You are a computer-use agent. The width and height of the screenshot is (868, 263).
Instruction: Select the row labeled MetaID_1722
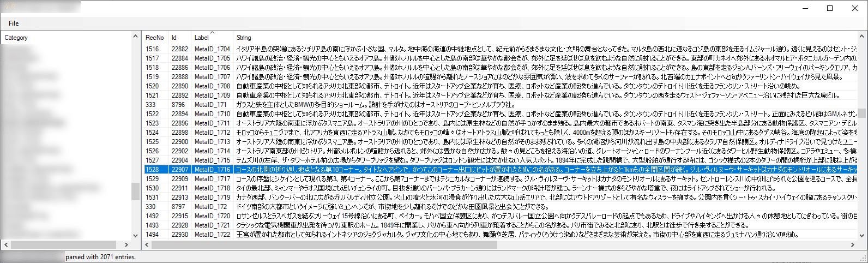click(501, 234)
